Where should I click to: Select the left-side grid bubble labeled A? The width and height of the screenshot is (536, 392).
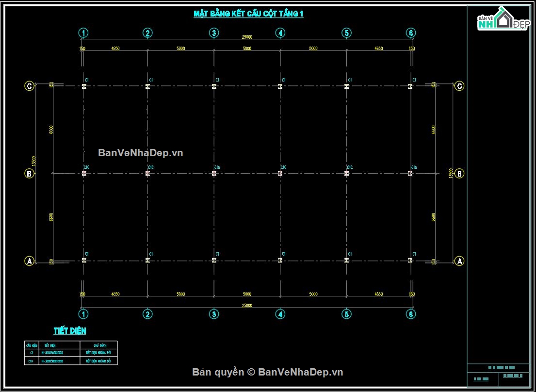pyautogui.click(x=30, y=261)
